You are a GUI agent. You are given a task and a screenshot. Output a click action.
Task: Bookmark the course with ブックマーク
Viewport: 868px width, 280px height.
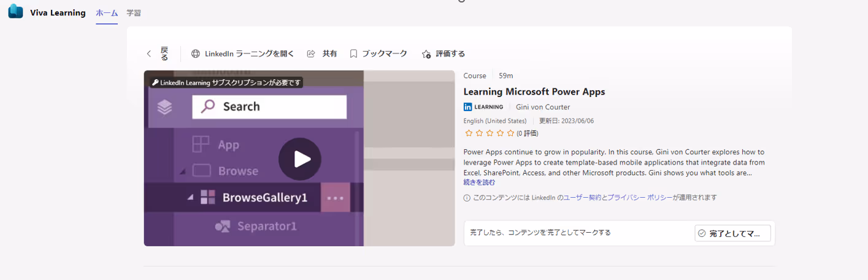coord(385,54)
